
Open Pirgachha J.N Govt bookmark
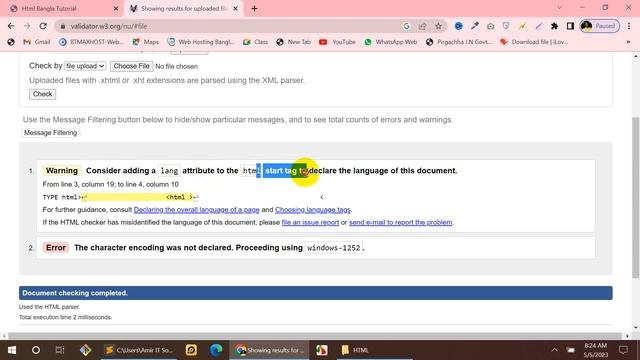(459, 42)
